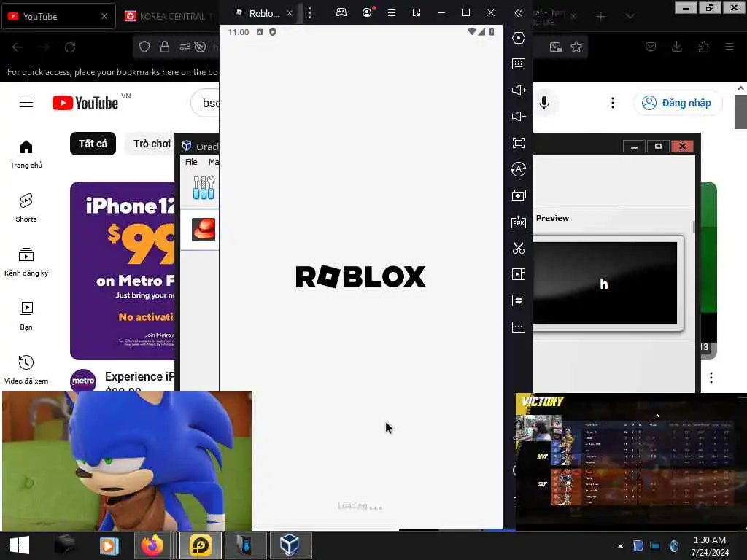
Task: Open the browser new tab plus
Action: (601, 17)
